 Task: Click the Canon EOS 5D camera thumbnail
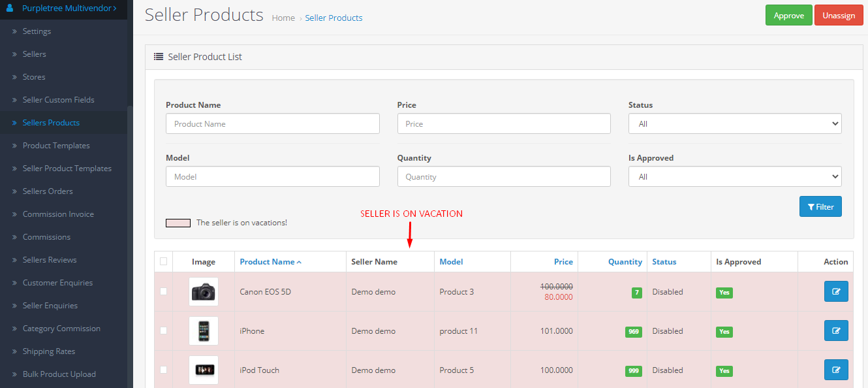click(x=204, y=292)
